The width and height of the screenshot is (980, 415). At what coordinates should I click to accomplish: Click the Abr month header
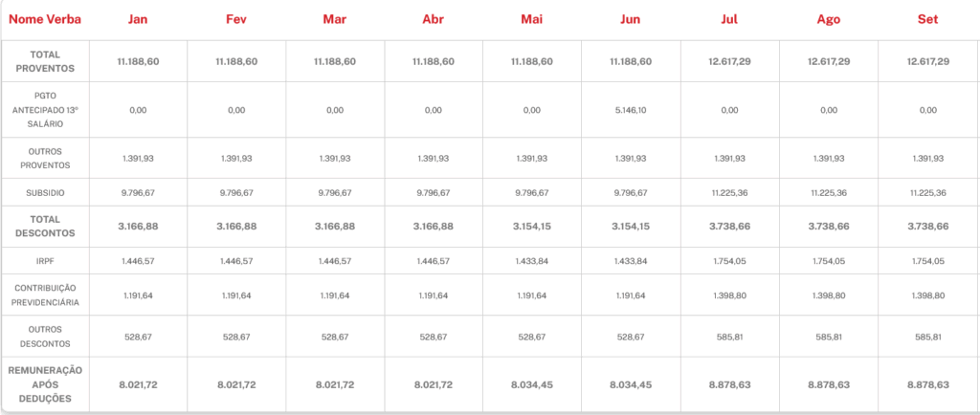(x=433, y=19)
